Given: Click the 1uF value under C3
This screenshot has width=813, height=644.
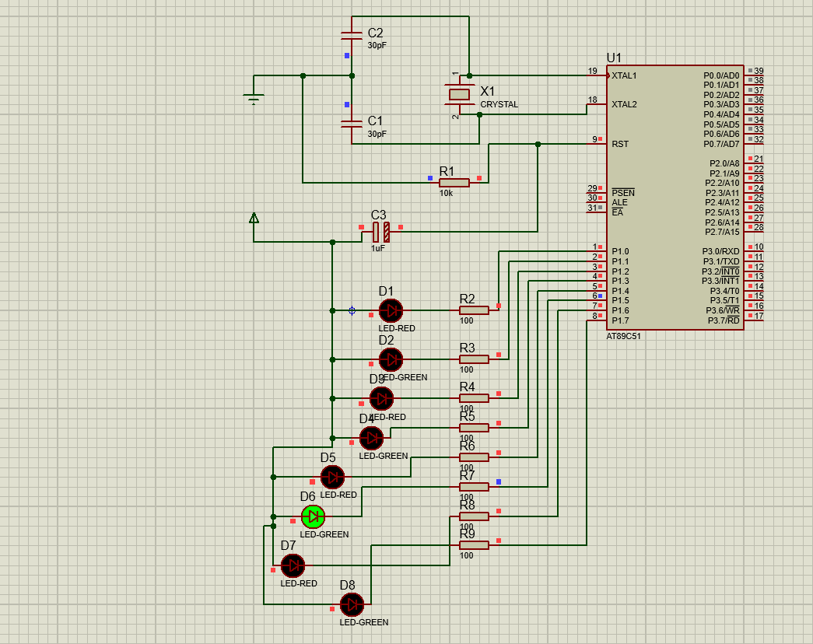Looking at the screenshot, I should click(378, 248).
